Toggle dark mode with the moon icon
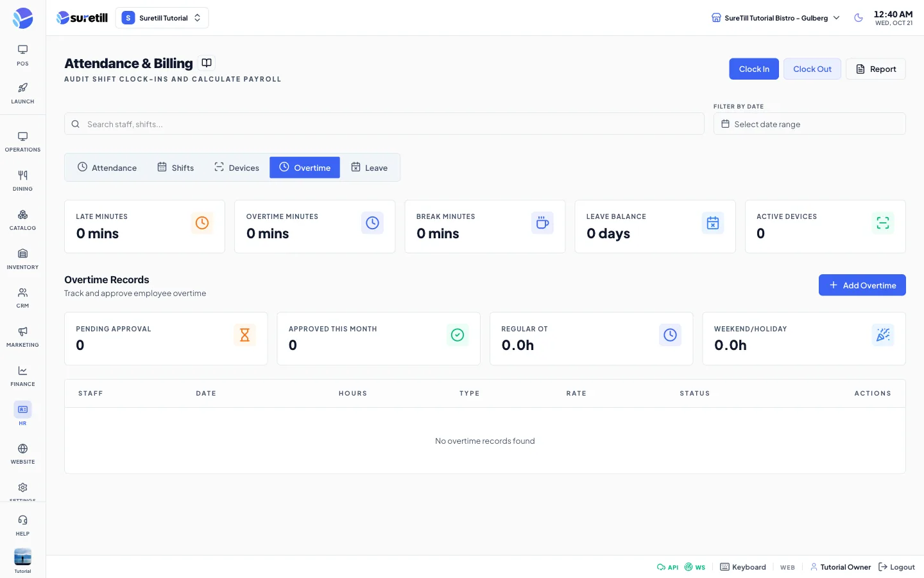The image size is (924, 578). click(859, 18)
